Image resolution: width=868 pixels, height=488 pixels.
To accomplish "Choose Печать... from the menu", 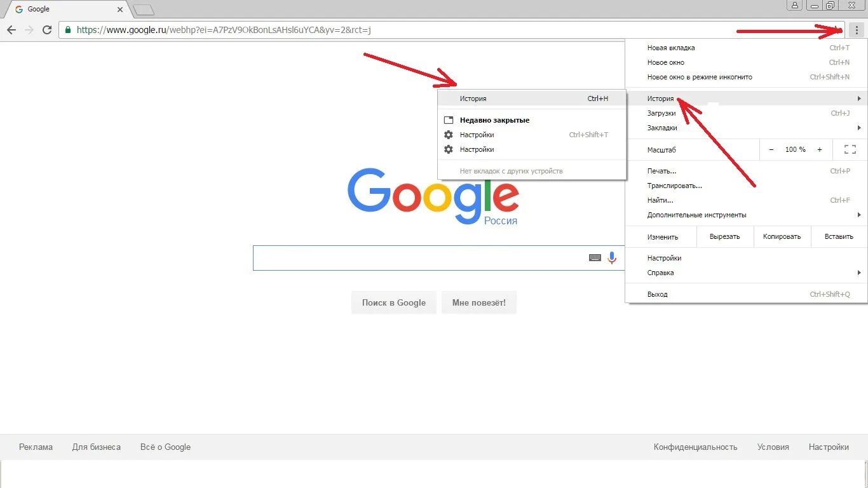I will click(747, 171).
